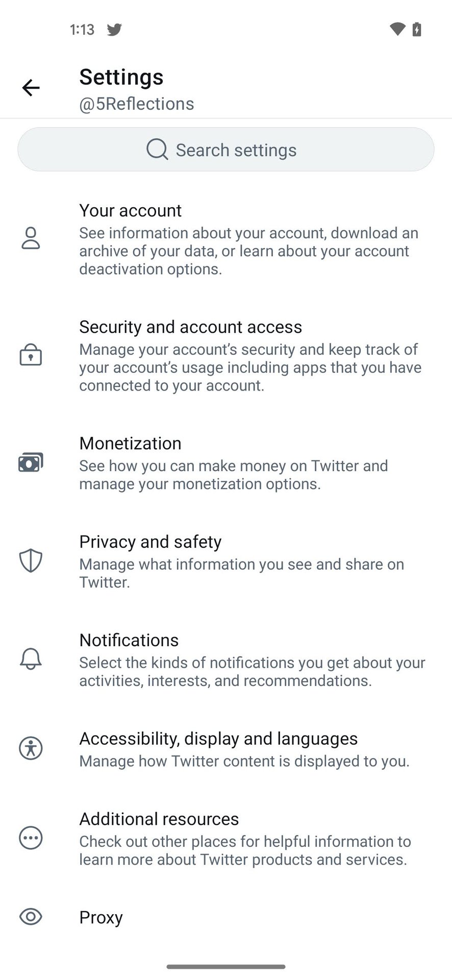This screenshot has width=452, height=980.
Task: Open the Notifications settings
Action: coord(253,659)
